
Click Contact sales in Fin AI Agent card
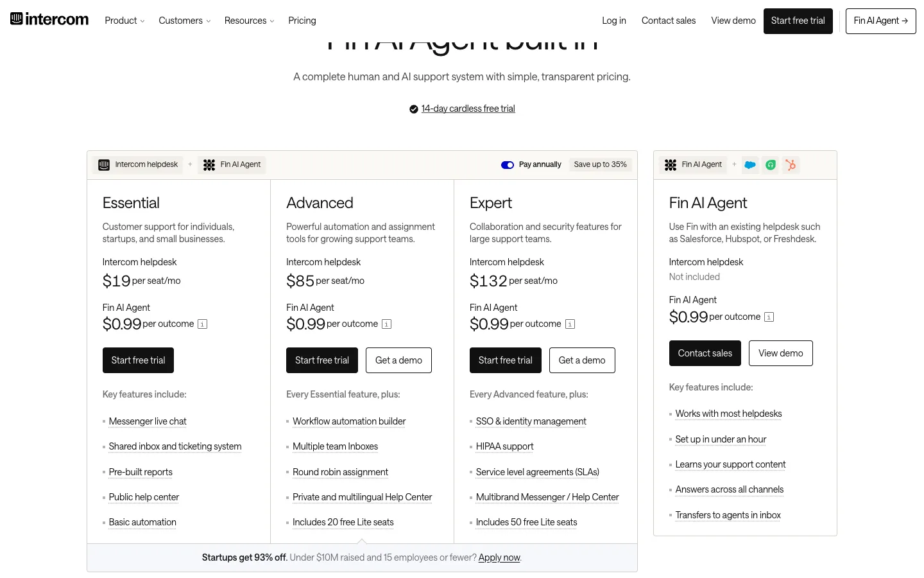(x=705, y=353)
